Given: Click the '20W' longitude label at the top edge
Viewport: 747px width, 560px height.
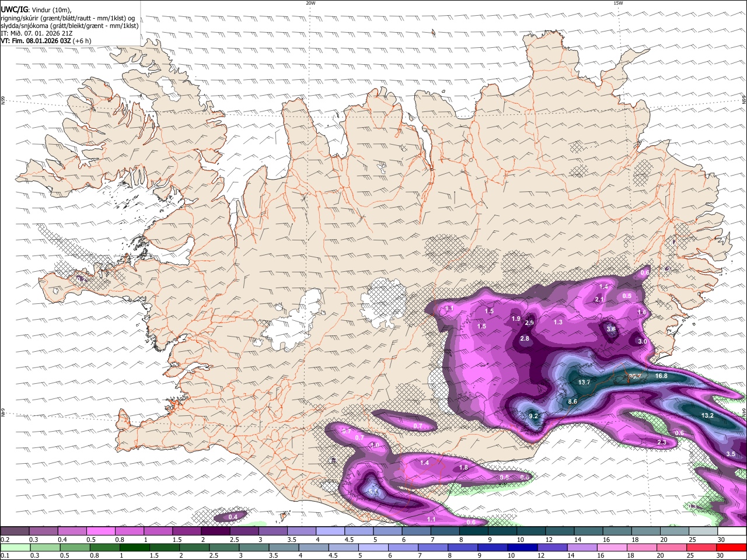Looking at the screenshot, I should tap(310, 3).
